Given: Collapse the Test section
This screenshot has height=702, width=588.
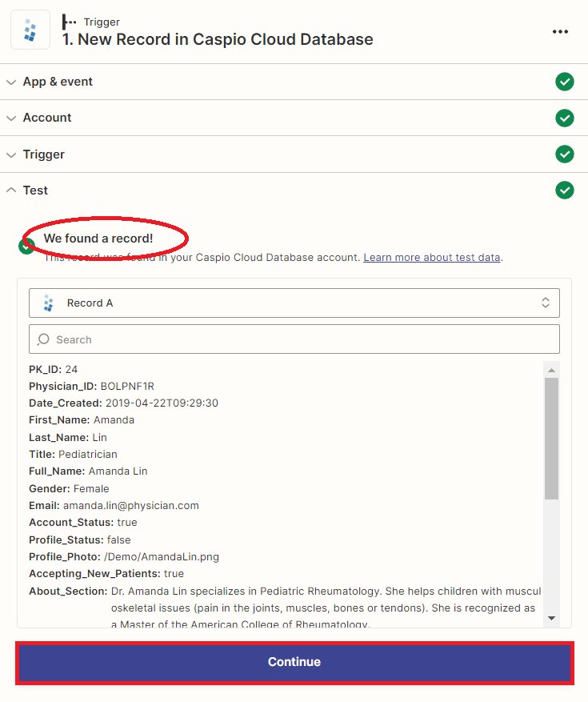Looking at the screenshot, I should click(x=35, y=191).
